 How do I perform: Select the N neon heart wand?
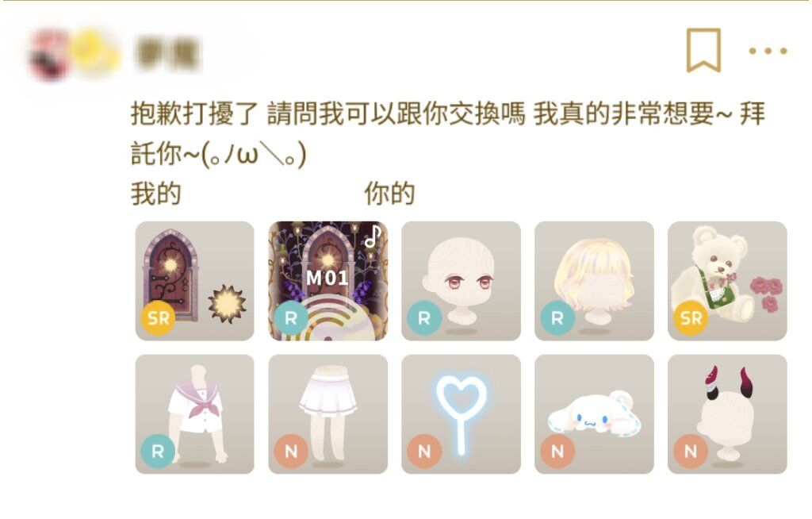(461, 414)
